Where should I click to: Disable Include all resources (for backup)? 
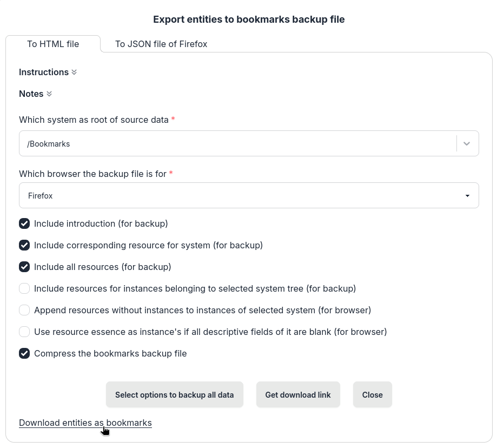point(24,267)
